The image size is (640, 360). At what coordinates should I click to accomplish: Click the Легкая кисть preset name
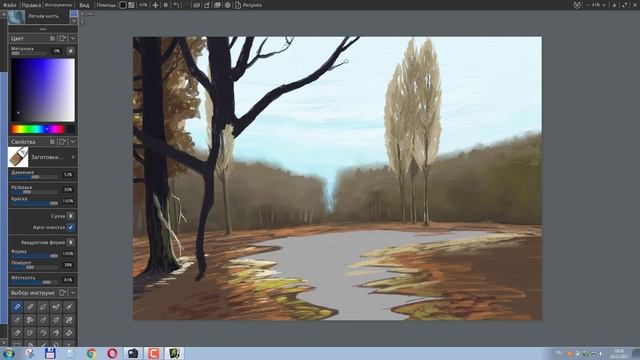(43, 16)
